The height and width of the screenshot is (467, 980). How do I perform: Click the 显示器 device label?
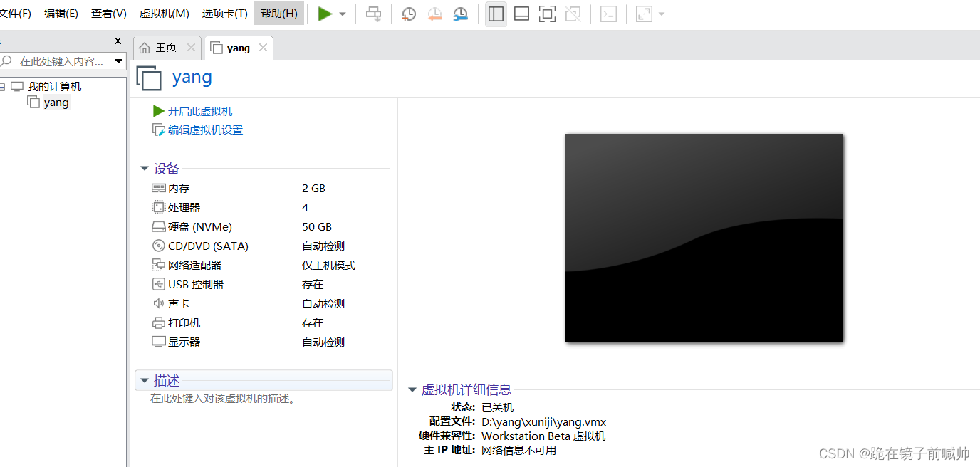tap(184, 342)
